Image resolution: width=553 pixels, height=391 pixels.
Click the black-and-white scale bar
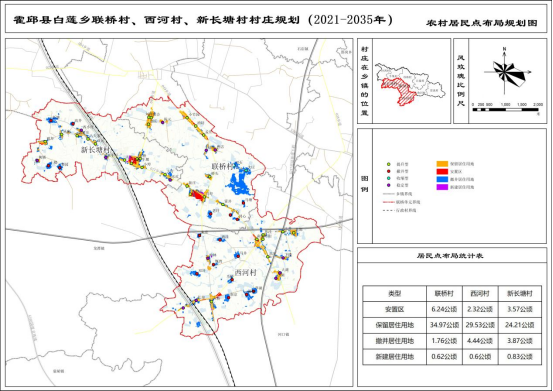tap(505, 110)
